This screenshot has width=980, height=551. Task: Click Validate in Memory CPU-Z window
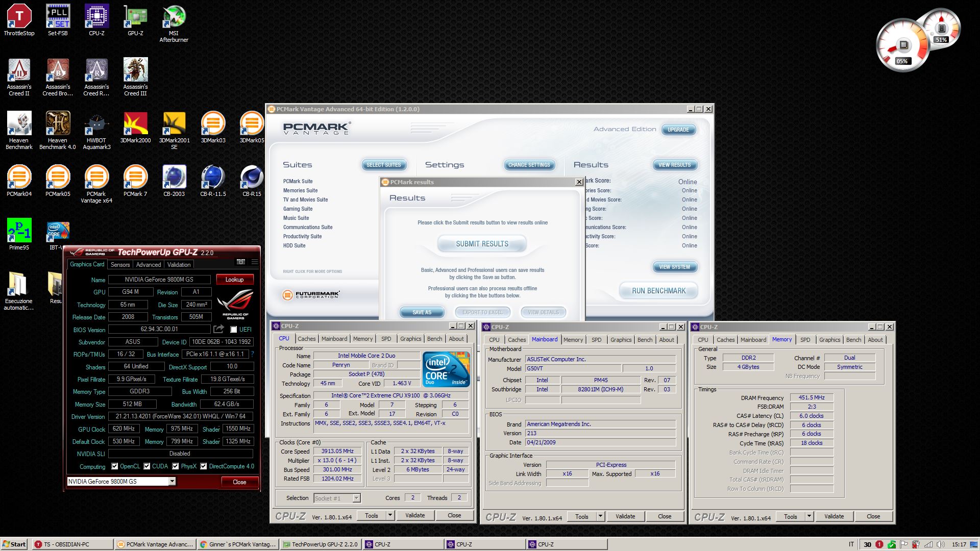(x=834, y=516)
